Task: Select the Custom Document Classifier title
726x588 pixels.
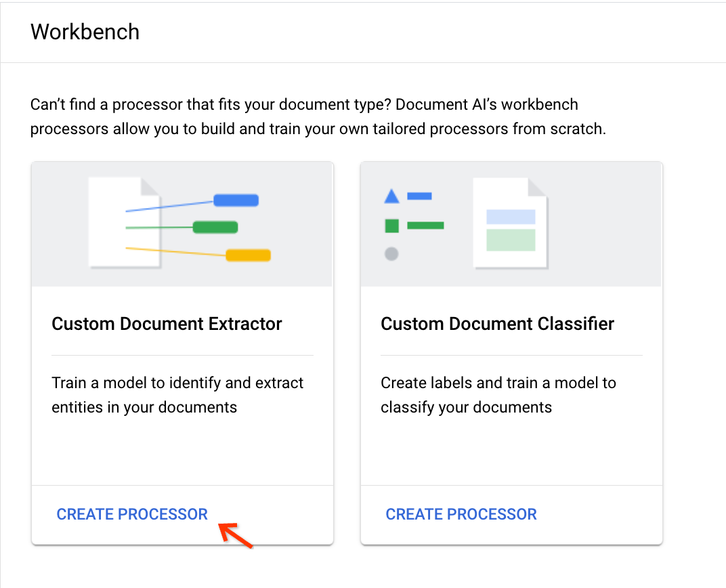Action: (497, 324)
